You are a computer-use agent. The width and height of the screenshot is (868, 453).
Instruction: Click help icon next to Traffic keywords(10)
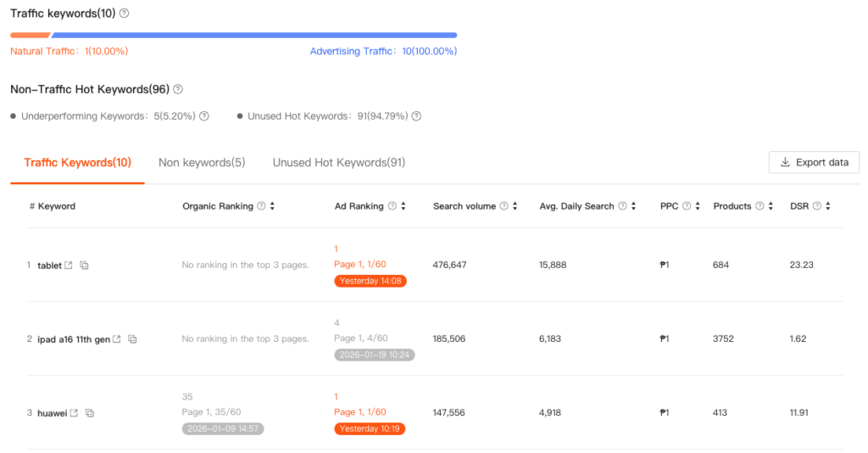click(x=125, y=14)
